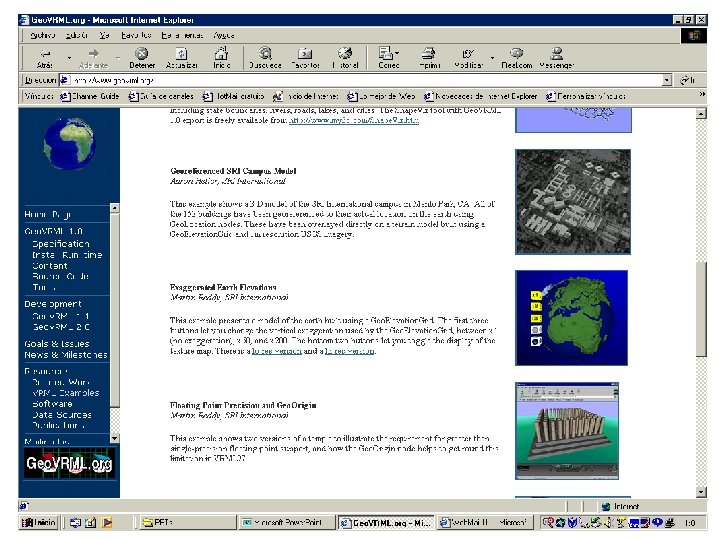This screenshot has height=540, width=720.
Task: Click the main page vertical scrollbar thumb
Action: 701,309
